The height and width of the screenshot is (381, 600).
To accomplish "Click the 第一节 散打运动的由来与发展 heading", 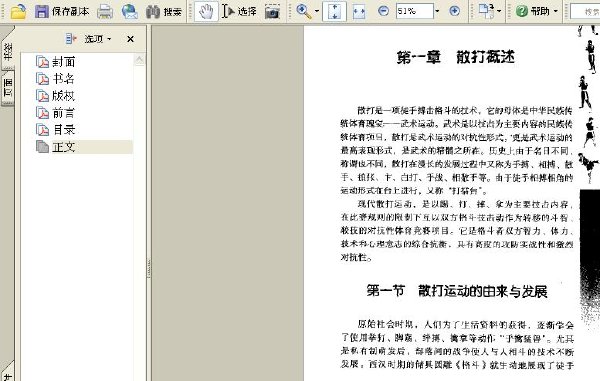I will pyautogui.click(x=457, y=291).
